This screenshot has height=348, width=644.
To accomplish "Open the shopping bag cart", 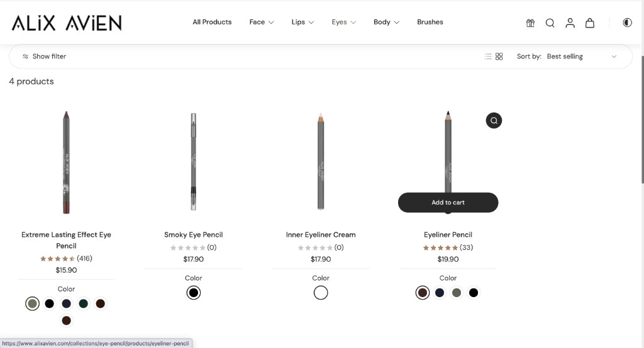I will click(590, 23).
